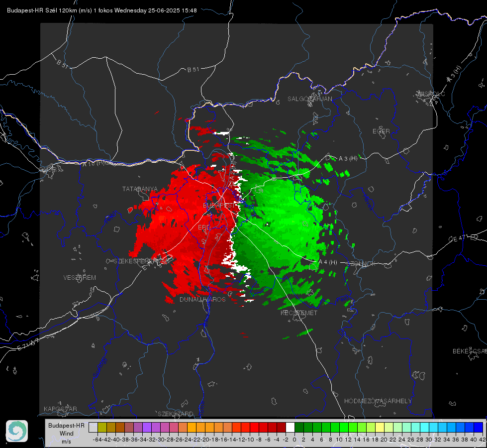The width and height of the screenshot is (487, 448).
Task: Select the light gray first legend swatch
Action: coord(93,428)
